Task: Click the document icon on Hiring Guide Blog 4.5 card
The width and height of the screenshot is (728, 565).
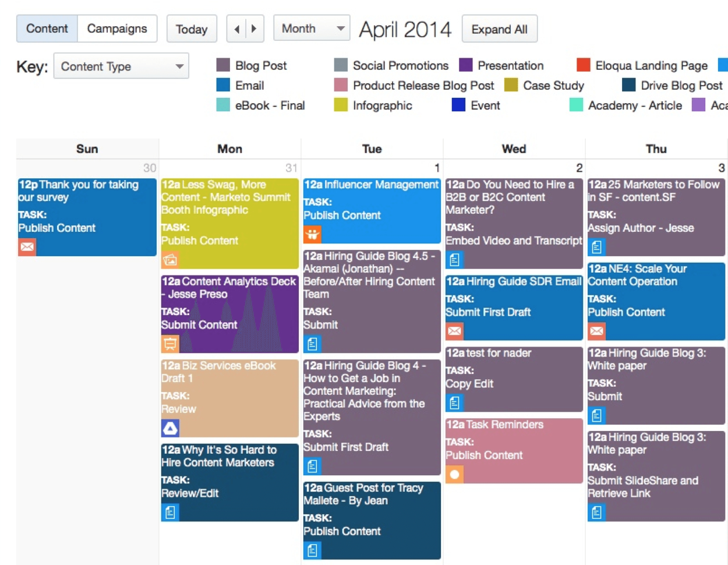Action: pos(313,344)
